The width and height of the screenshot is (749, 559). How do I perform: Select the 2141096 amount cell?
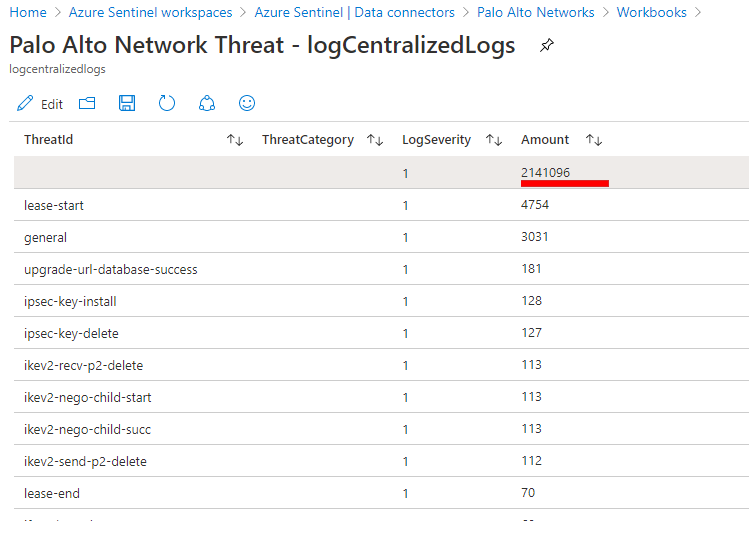[x=546, y=172]
